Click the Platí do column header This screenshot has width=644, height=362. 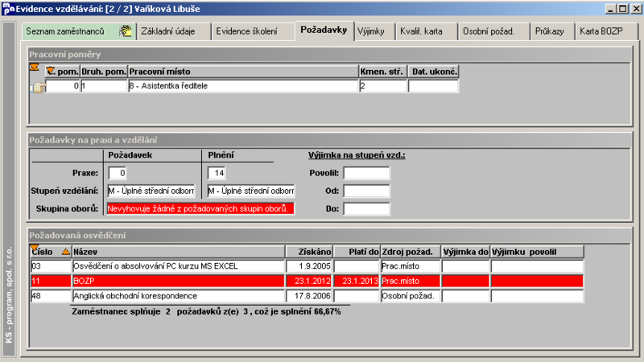357,252
